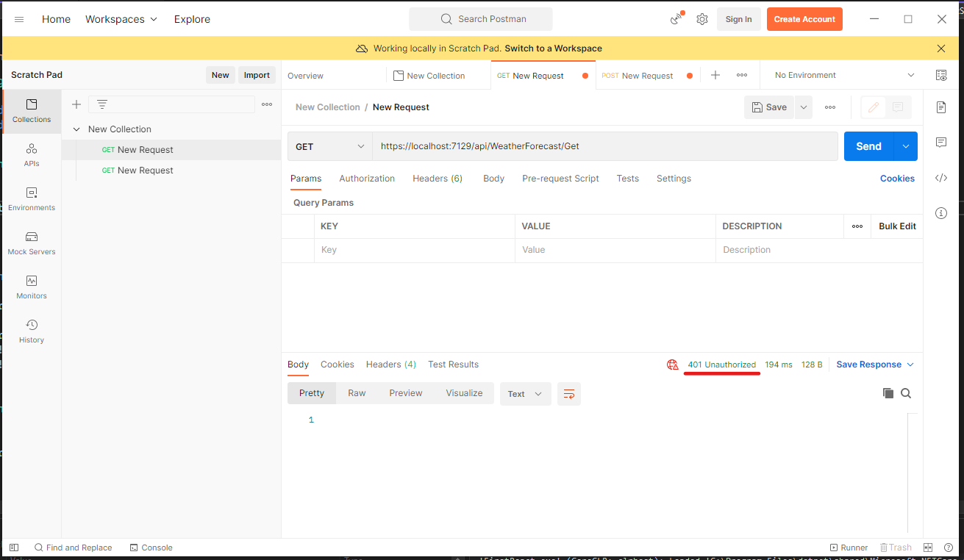Switch to response Cookies tab
The image size is (964, 560).
(338, 365)
